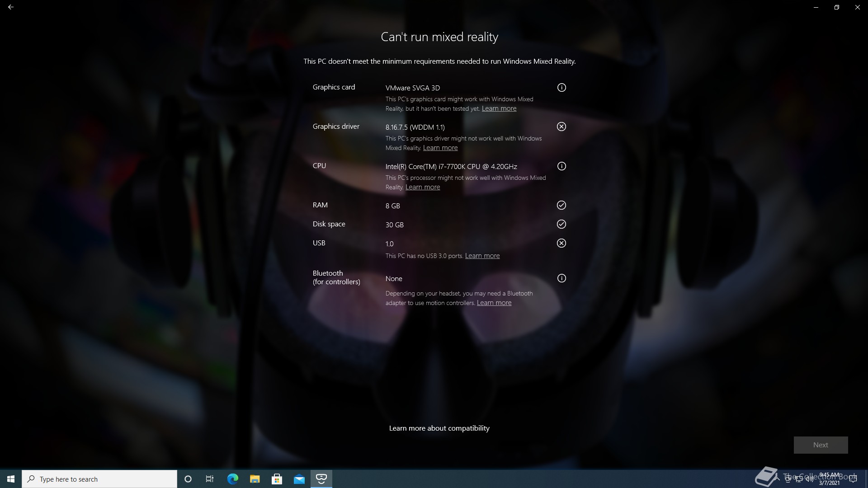868x488 pixels.
Task: Open Microsoft Store from the taskbar
Action: tap(277, 479)
